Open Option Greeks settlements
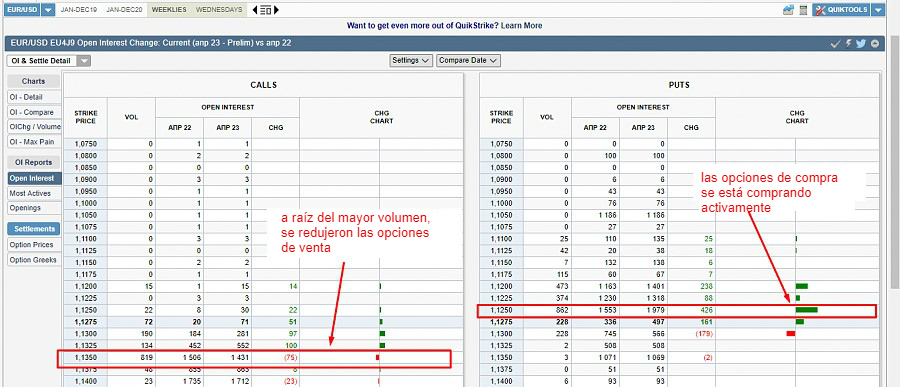900x387 pixels. click(33, 260)
